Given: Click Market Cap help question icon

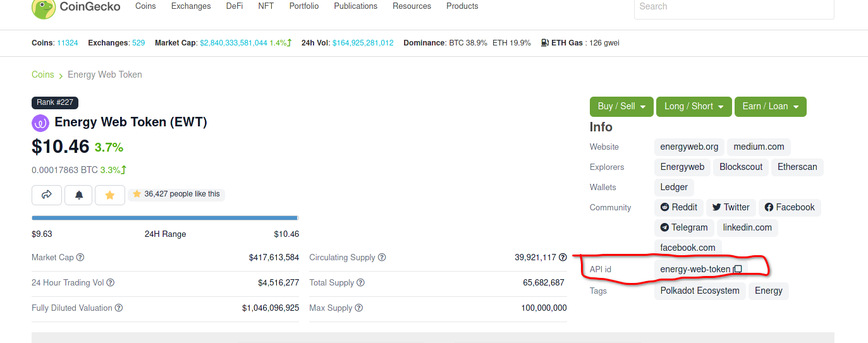Looking at the screenshot, I should click(x=80, y=257).
